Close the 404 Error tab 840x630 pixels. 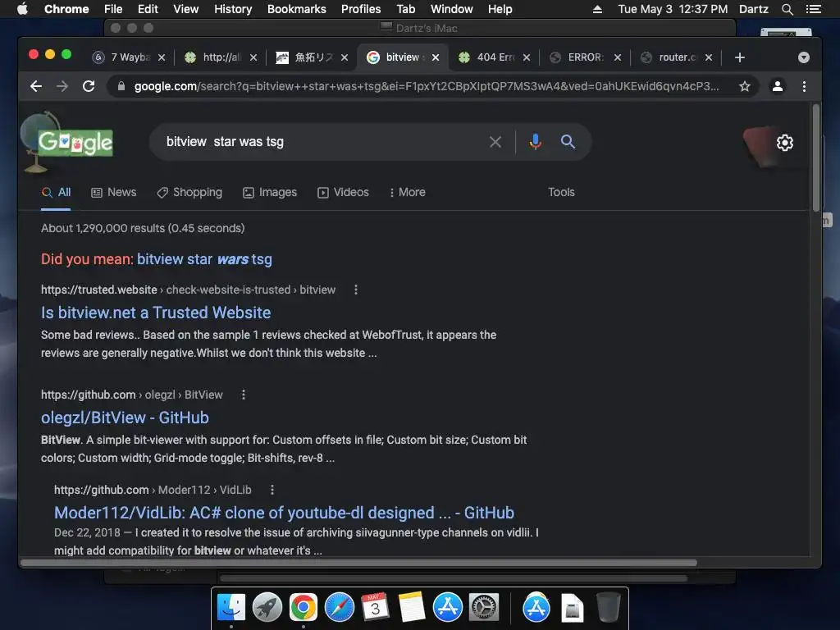(527, 57)
